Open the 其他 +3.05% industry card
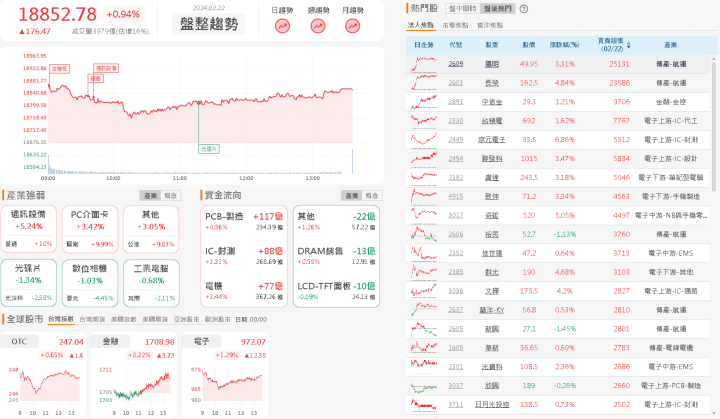 (151, 229)
